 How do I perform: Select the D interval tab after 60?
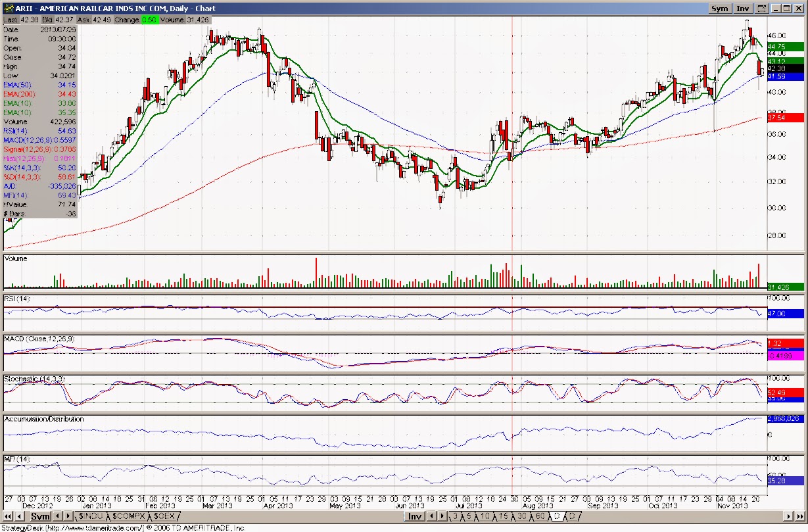tap(556, 516)
